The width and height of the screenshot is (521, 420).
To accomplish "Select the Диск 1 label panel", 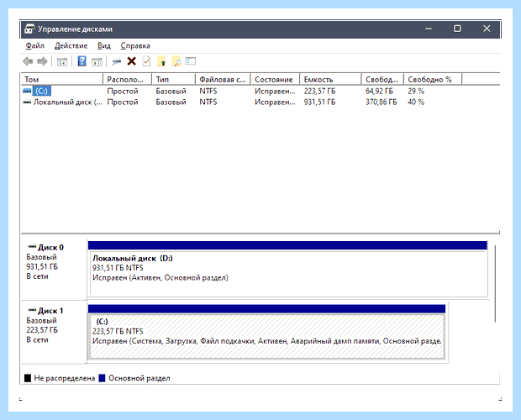I will point(54,332).
